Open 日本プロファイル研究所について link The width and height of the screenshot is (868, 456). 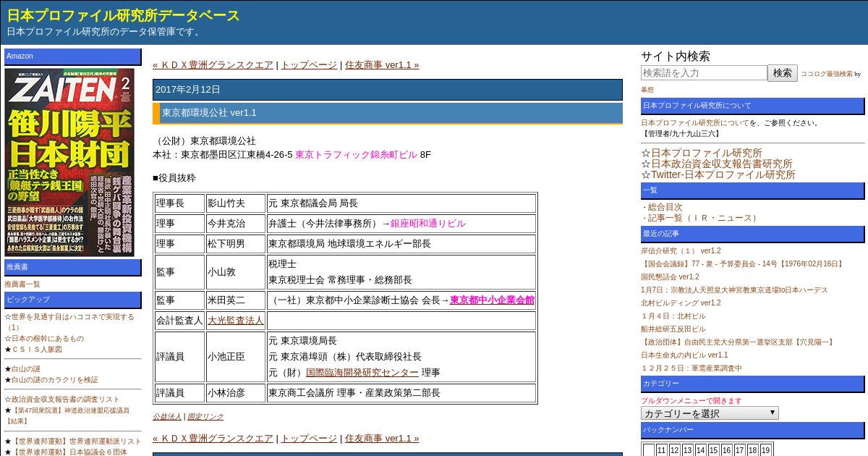coord(695,122)
